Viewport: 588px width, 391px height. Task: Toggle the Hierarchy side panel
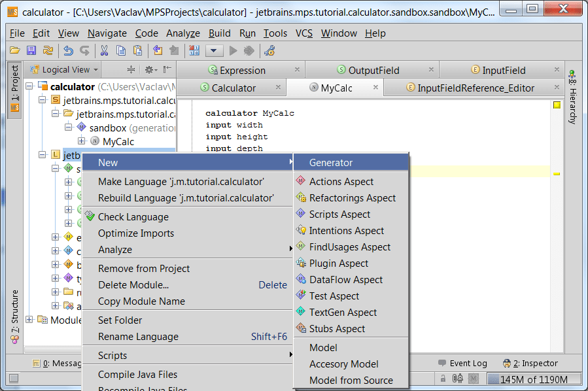(572, 97)
